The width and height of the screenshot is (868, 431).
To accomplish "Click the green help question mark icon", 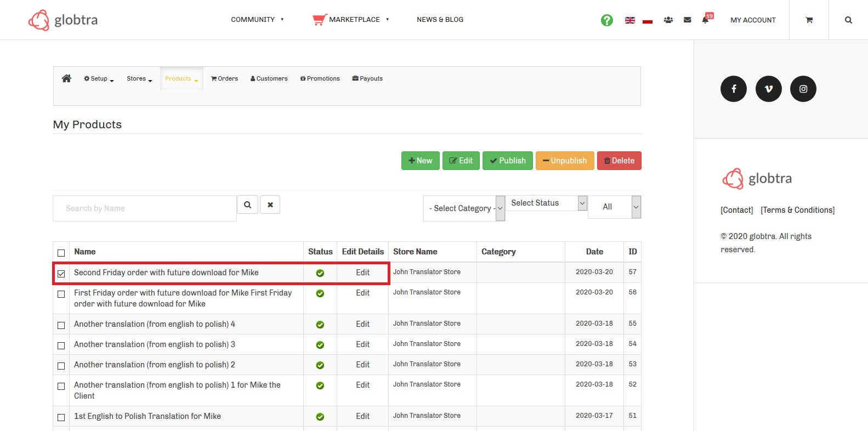I will pos(606,20).
